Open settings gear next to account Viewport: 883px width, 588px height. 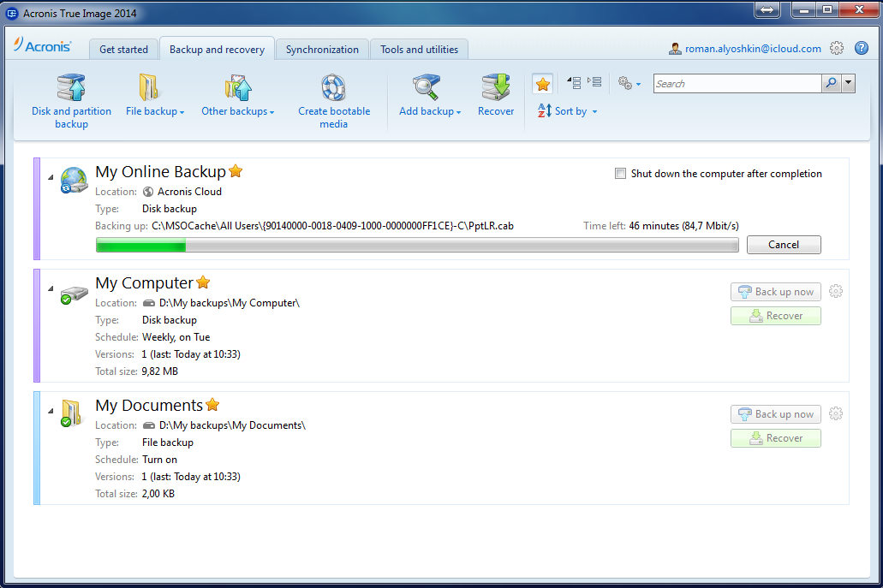tap(837, 49)
